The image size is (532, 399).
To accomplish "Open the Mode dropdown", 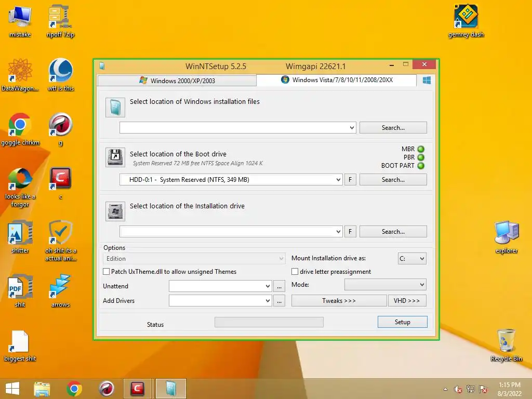I will click(385, 285).
